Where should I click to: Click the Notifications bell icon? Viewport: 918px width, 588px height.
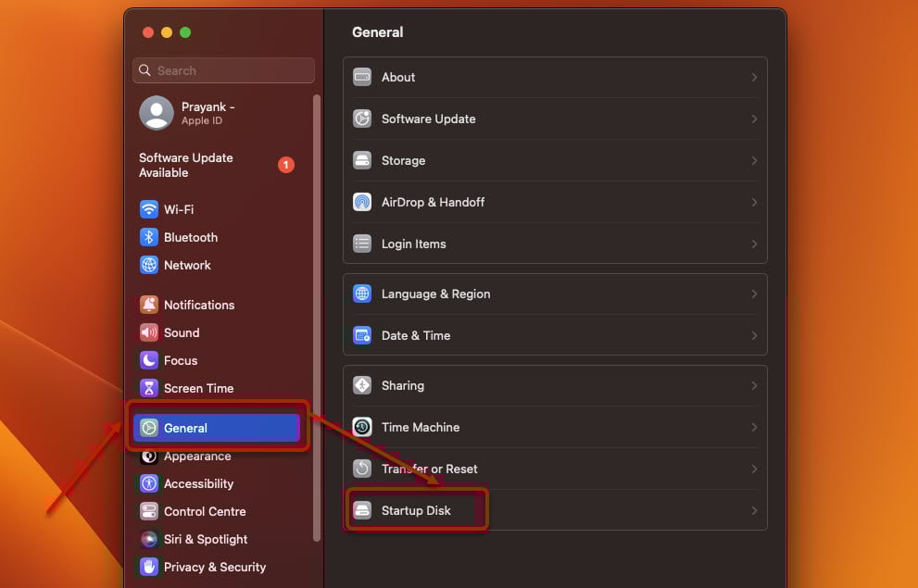pos(149,305)
